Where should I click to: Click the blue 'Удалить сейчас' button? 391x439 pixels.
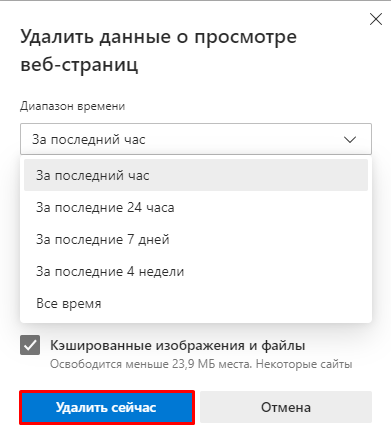pos(107,407)
